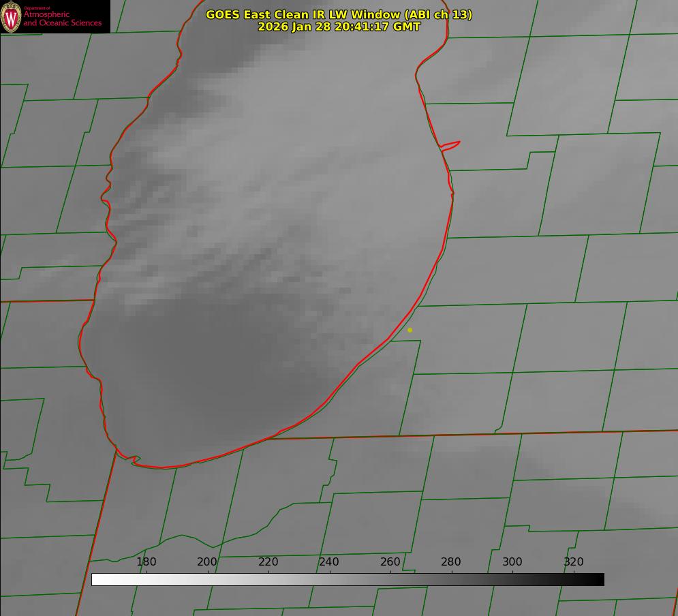Select the 200 colorbar tick label
The image size is (678, 616).
pos(207,562)
